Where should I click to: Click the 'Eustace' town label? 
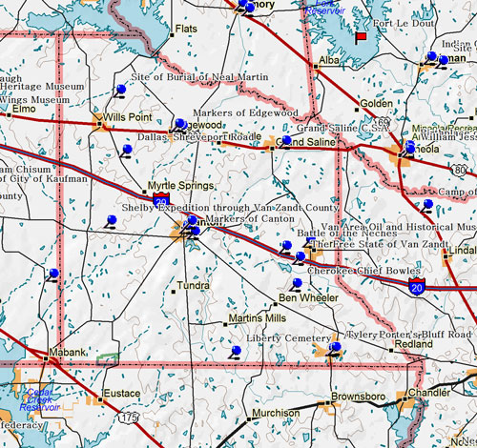(x=122, y=394)
